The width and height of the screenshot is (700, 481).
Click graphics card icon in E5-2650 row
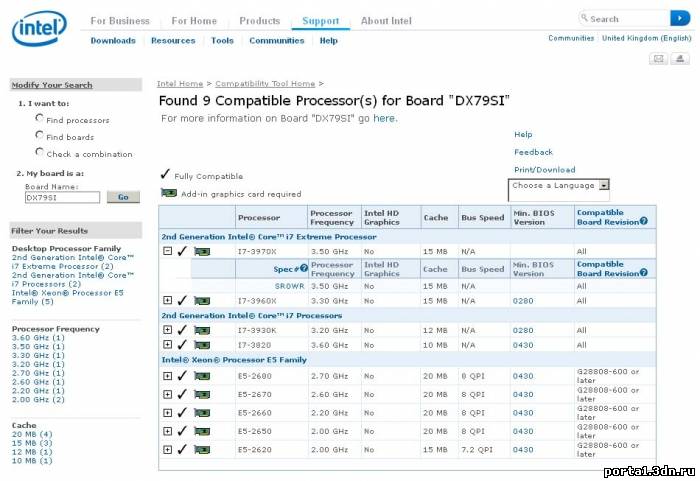pos(202,431)
